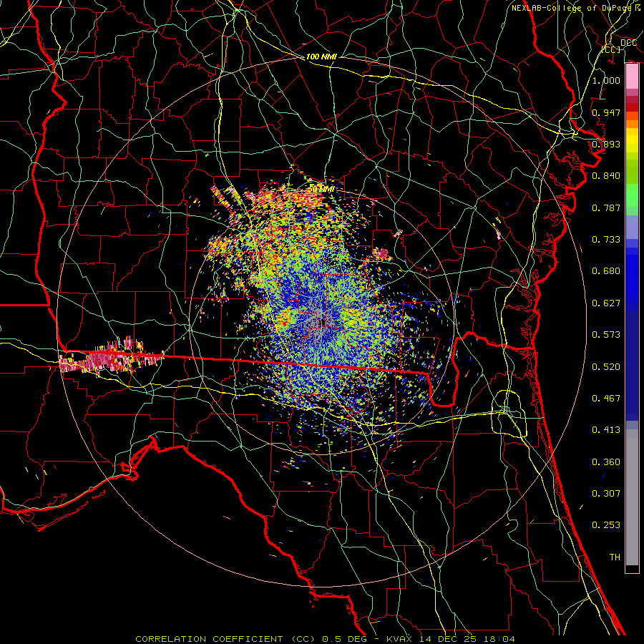Click the 0.787 legend value
The image size is (644, 644).
click(x=606, y=208)
